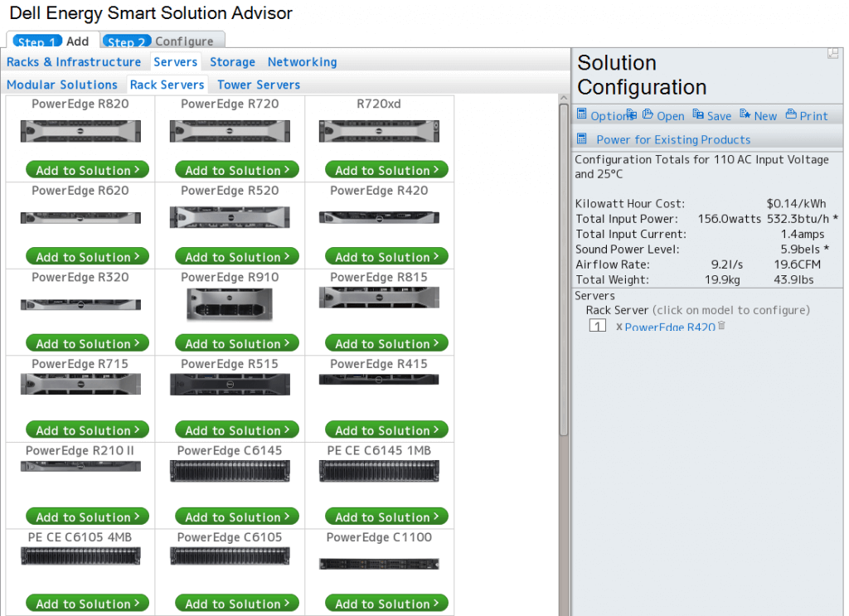Click the PowerEdge R910 server image
The image size is (849, 616).
click(230, 304)
